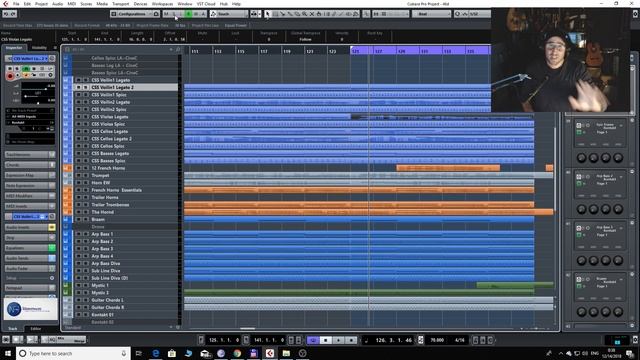Solo the Mystic 1 track
The height and width of the screenshot is (360, 640).
[86, 286]
